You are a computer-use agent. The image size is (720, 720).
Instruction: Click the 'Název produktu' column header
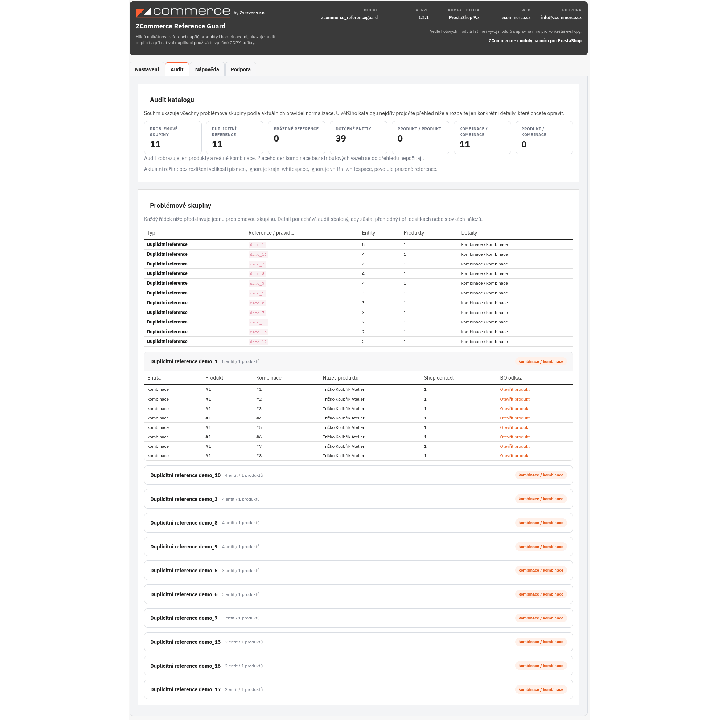pos(340,378)
